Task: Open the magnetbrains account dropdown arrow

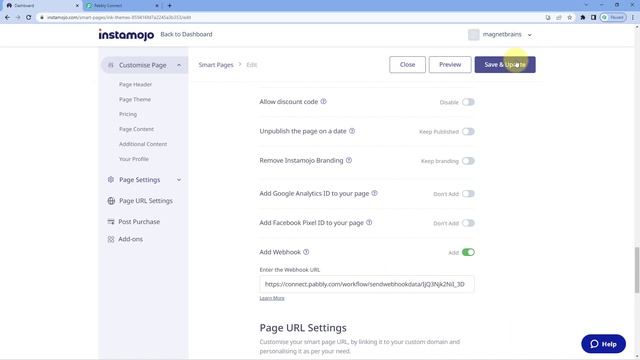Action: pos(530,35)
